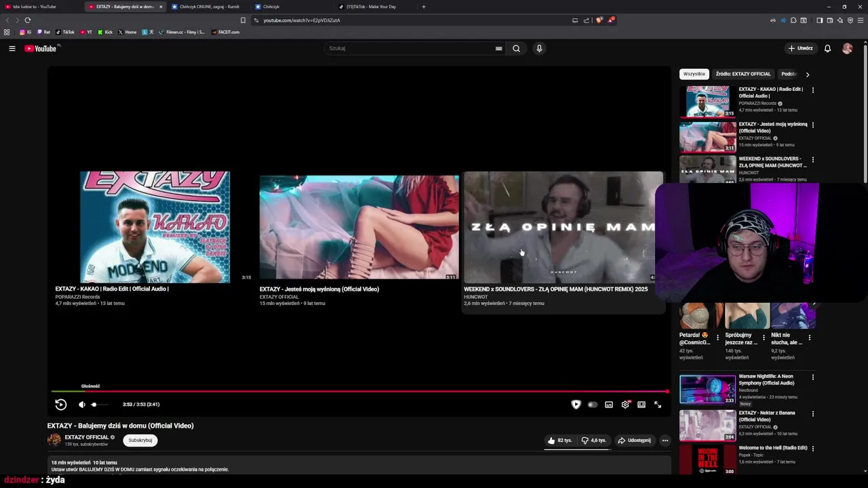Open the FACEIT.com bookmark
This screenshot has width=868, height=488.
[225, 32]
